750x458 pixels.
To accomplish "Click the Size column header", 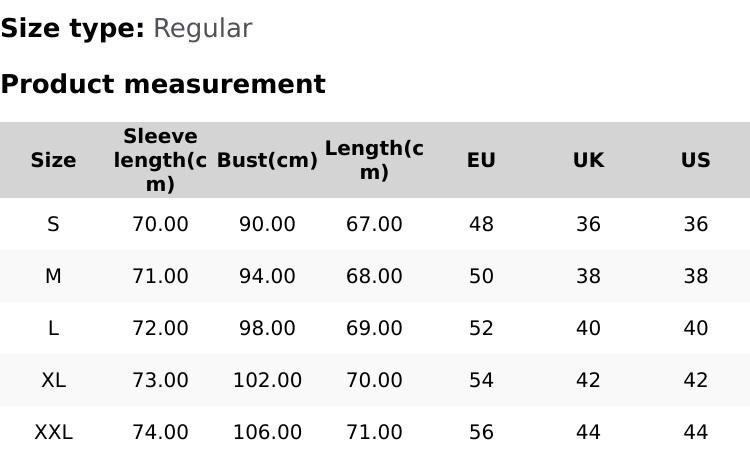I will [x=53, y=160].
